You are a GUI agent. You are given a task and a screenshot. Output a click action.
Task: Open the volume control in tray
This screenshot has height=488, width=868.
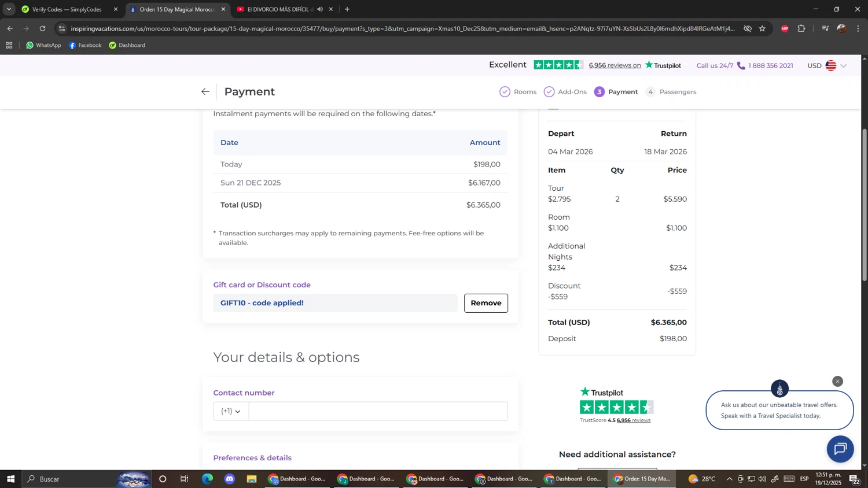tap(762, 479)
